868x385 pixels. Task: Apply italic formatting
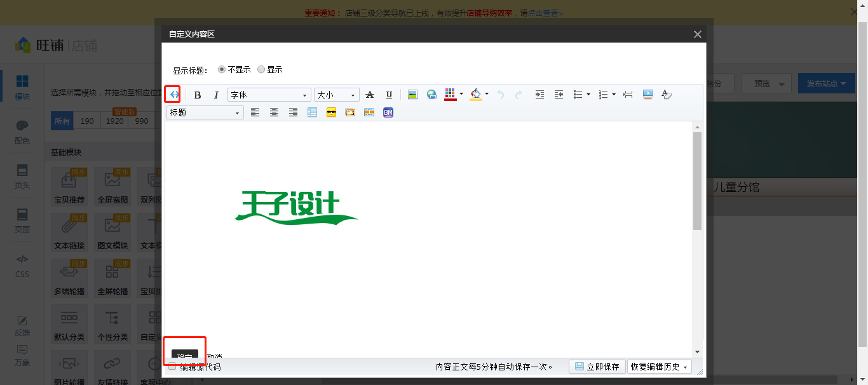point(216,95)
